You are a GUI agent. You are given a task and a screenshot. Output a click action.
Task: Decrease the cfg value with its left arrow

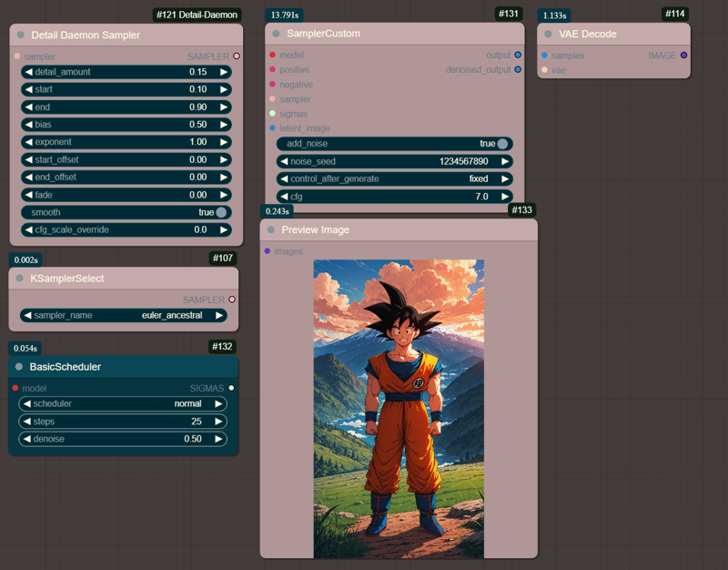(284, 197)
